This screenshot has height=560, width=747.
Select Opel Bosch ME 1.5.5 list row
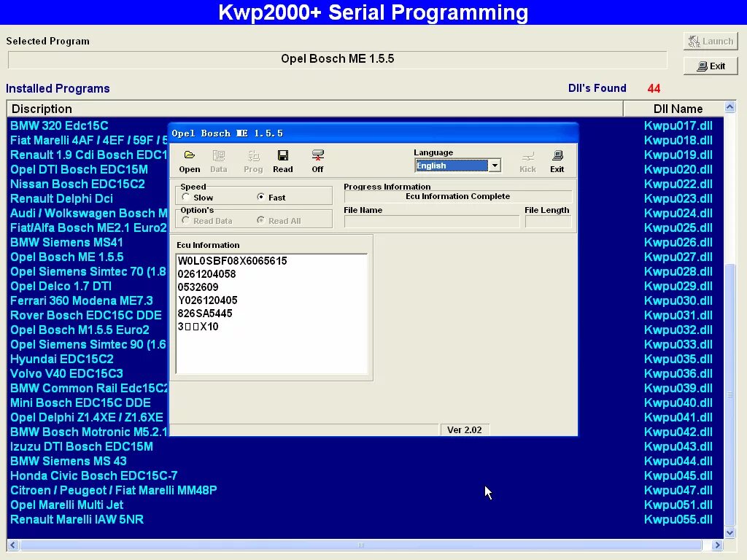coord(66,257)
